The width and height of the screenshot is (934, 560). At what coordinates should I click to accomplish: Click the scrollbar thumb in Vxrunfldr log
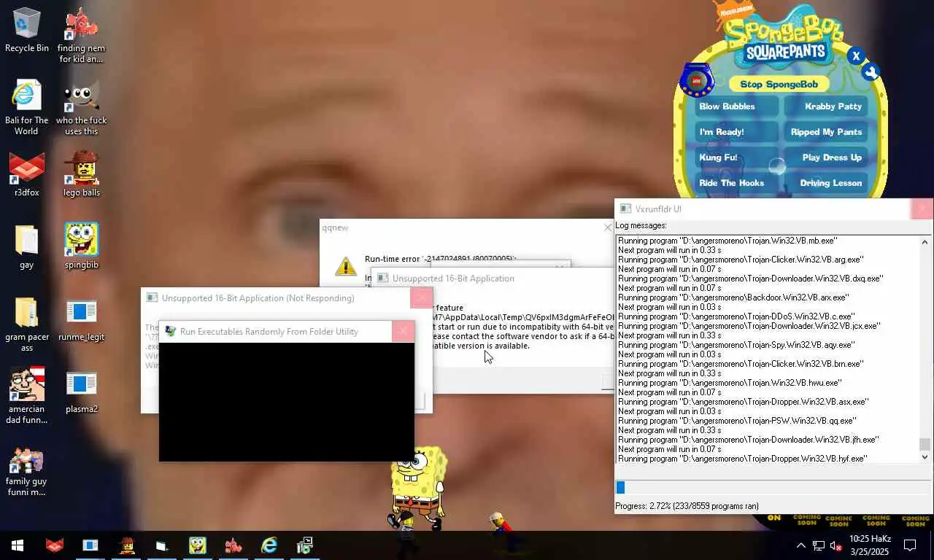tap(925, 444)
